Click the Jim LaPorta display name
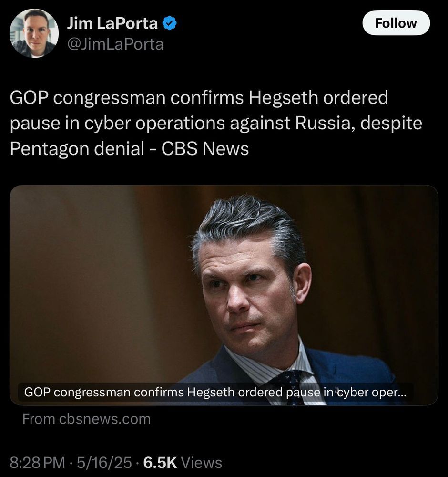The height and width of the screenshot is (477, 448). (x=112, y=23)
